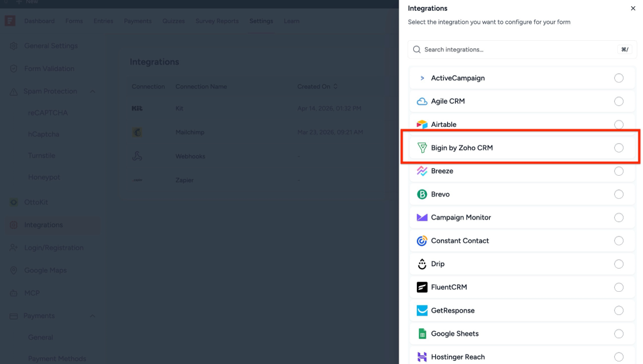Click the Kit connection name
This screenshot has width=643, height=364.
click(x=179, y=109)
